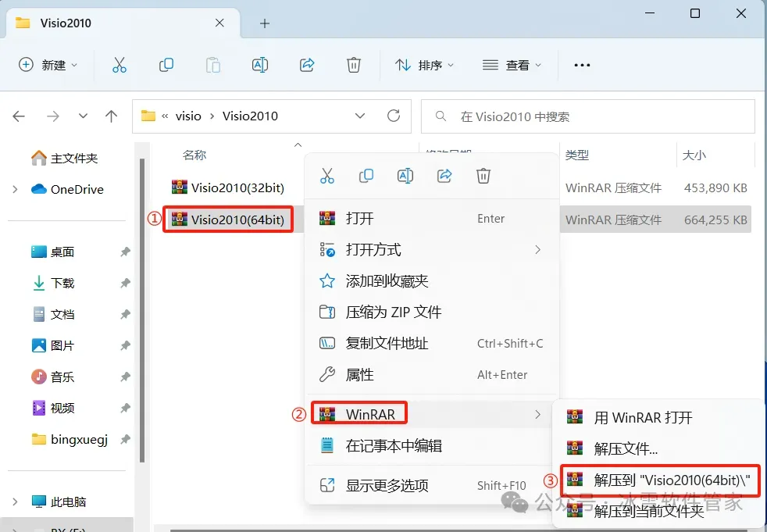The height and width of the screenshot is (532, 767).
Task: Click the Delete trash icon in the toolbar
Action: pos(354,65)
